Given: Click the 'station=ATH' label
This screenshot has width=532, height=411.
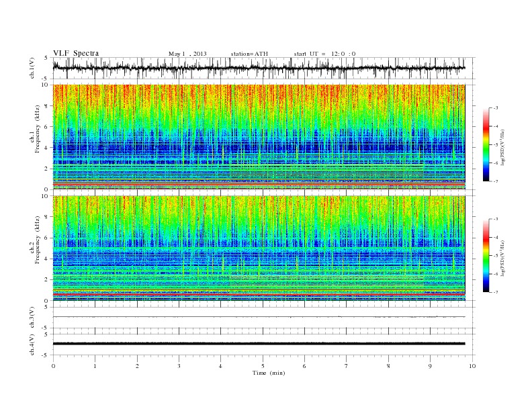Looking at the screenshot, I should [x=249, y=54].
